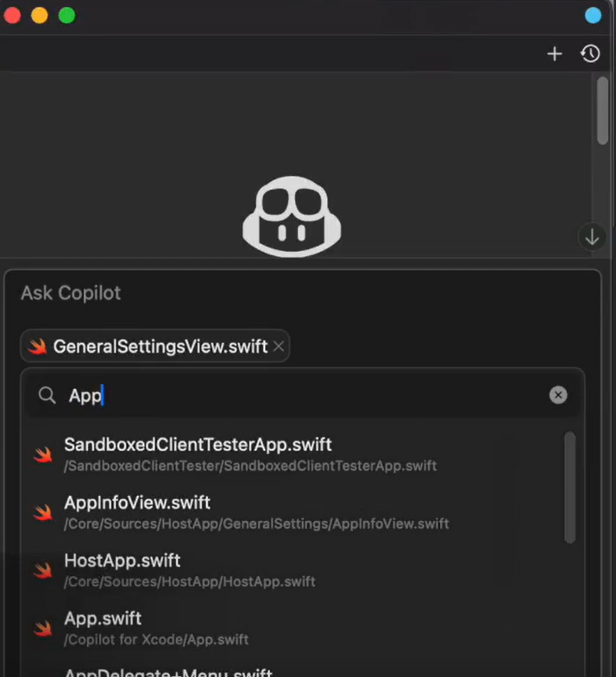Screen dimensions: 616x677
Task: Select AppInfoView.swift file result
Action: click(x=138, y=503)
